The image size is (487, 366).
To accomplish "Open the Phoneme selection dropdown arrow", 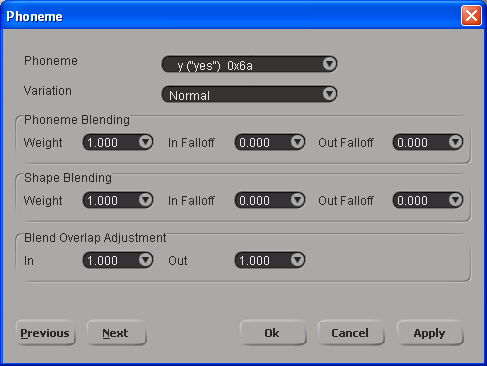I will point(329,64).
